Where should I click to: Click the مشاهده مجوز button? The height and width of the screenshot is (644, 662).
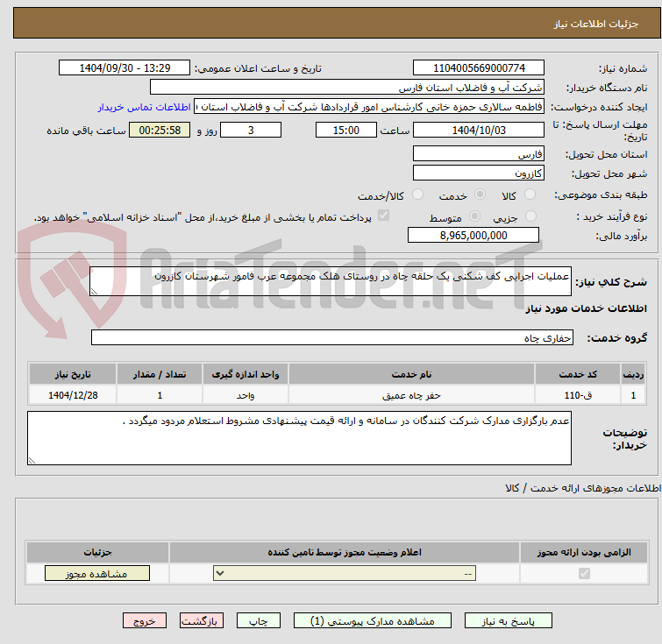(97, 574)
